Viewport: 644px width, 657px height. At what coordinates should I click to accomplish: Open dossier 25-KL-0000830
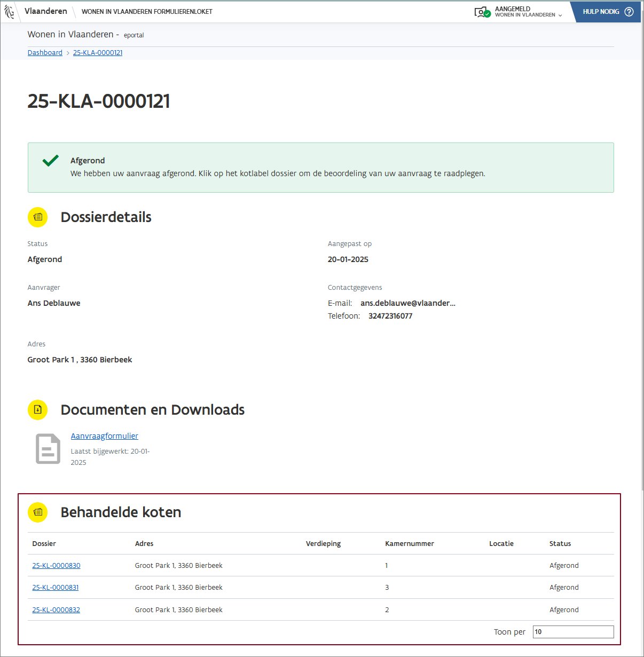(56, 566)
